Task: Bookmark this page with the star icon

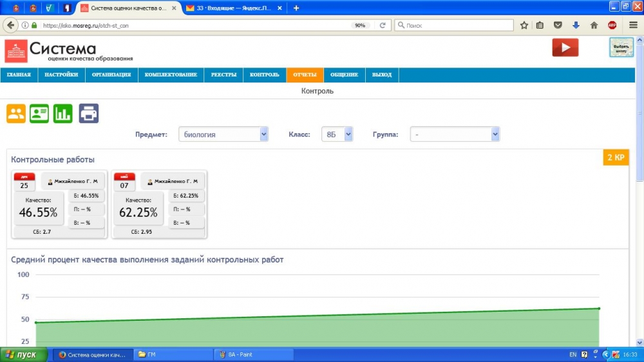Action: click(x=524, y=25)
